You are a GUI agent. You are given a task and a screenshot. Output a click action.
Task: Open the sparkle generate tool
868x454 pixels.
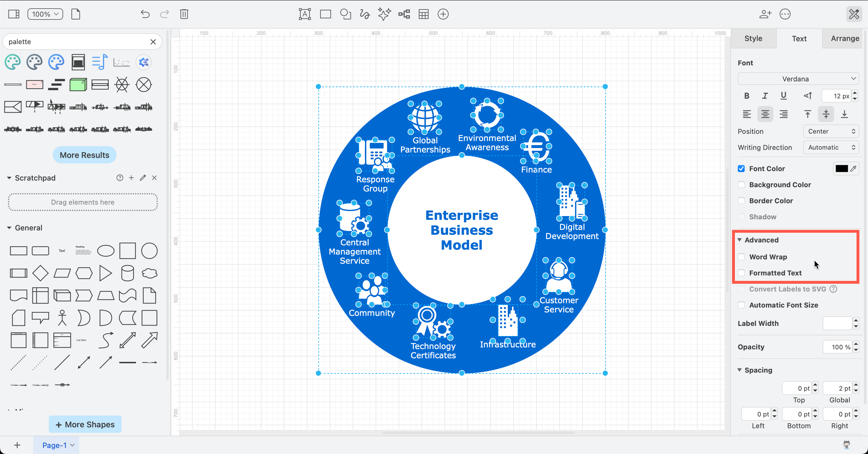click(x=384, y=14)
